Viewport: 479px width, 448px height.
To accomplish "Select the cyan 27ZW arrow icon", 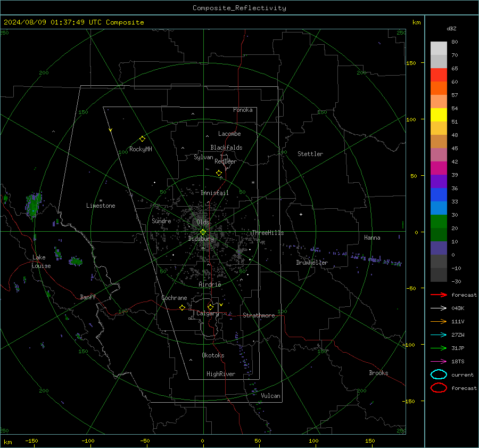I will tap(439, 335).
